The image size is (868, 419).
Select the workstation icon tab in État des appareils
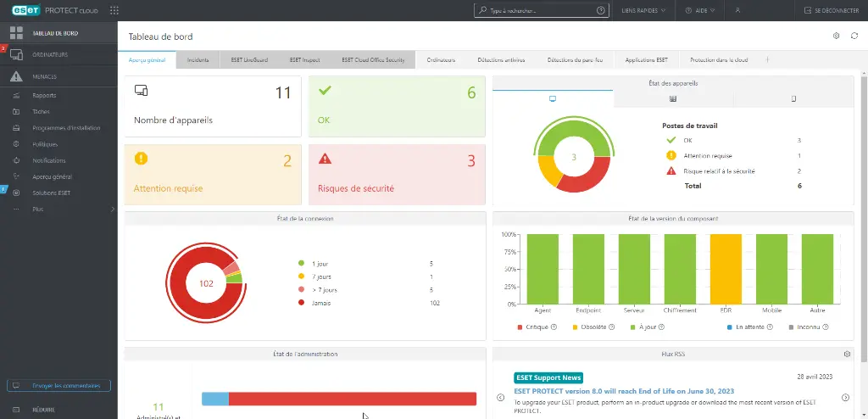point(553,98)
